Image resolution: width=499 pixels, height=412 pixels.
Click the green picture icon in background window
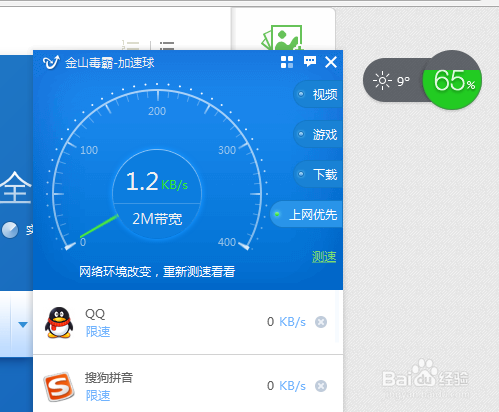(282, 38)
